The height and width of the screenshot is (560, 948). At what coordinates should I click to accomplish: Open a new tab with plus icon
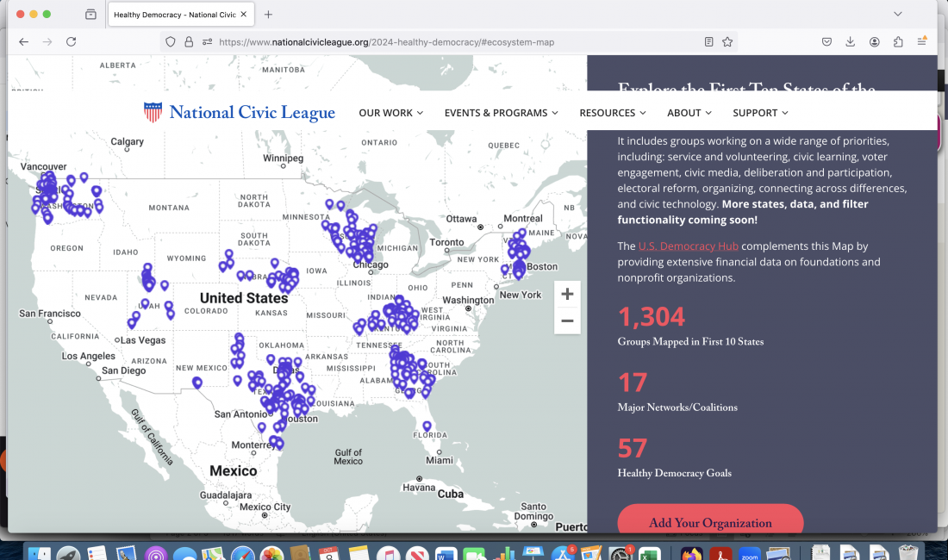(268, 15)
